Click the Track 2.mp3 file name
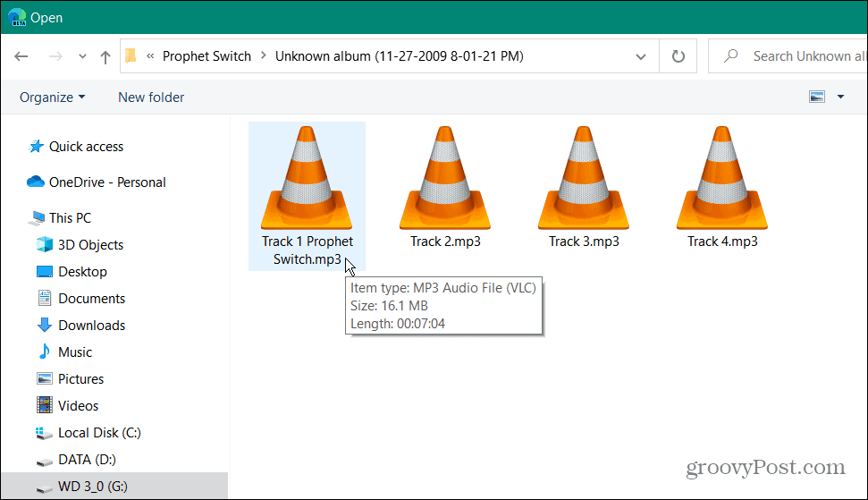 click(x=445, y=242)
